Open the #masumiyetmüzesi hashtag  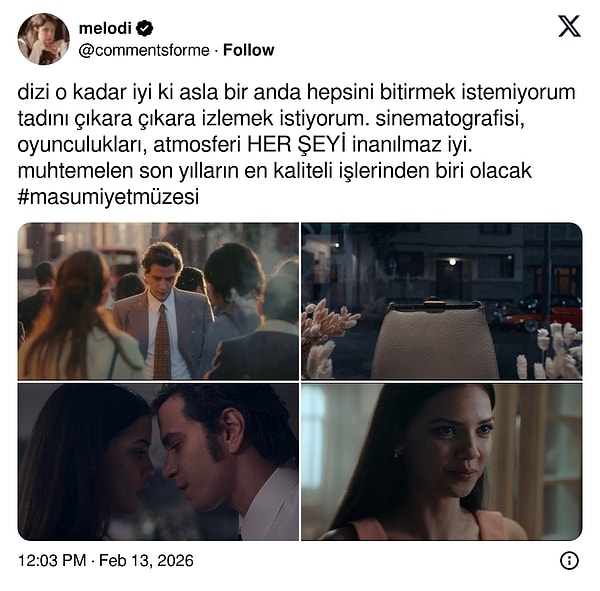108,197
